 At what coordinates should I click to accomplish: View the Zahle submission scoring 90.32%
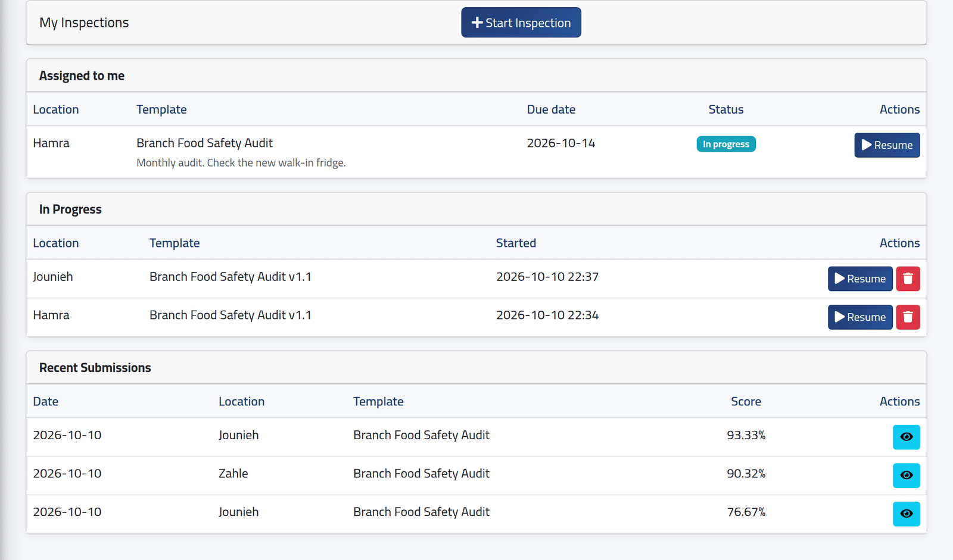click(906, 475)
